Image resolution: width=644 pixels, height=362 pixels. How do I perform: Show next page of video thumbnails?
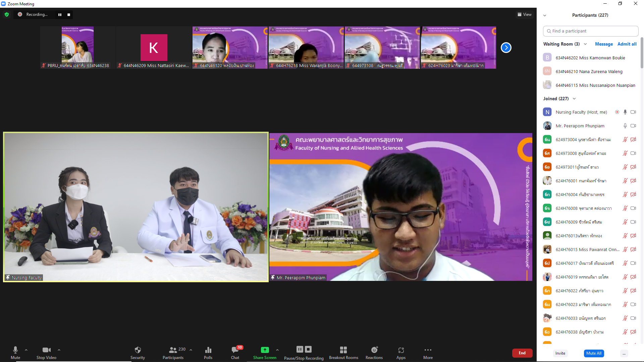coord(506,48)
